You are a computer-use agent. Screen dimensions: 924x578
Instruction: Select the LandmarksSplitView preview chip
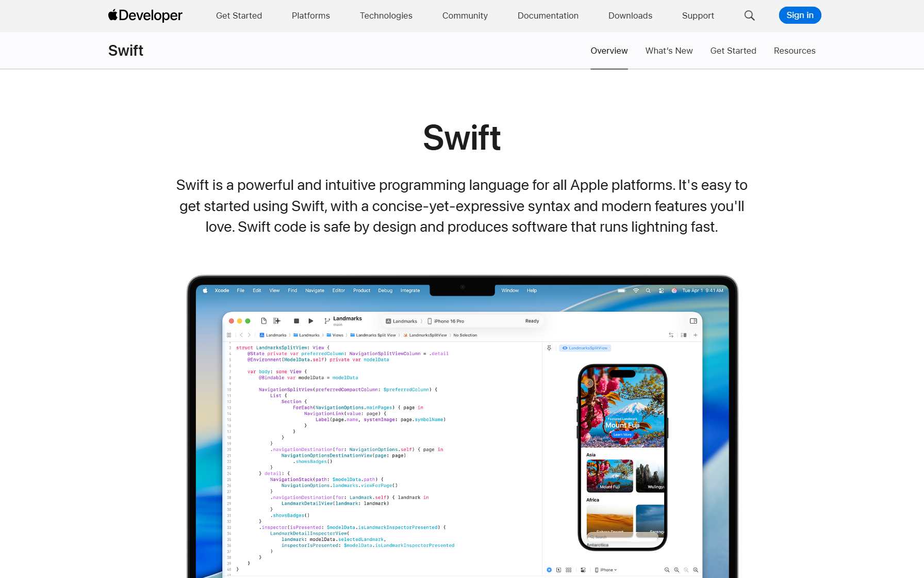pos(585,348)
